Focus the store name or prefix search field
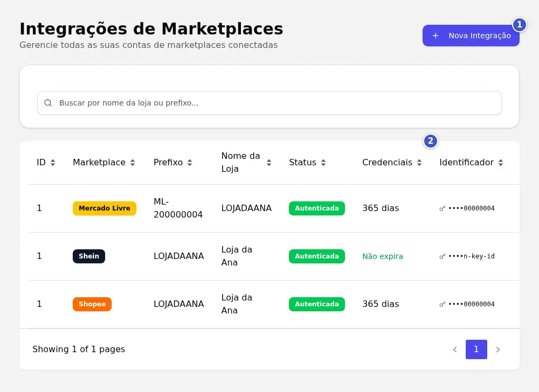 269,103
